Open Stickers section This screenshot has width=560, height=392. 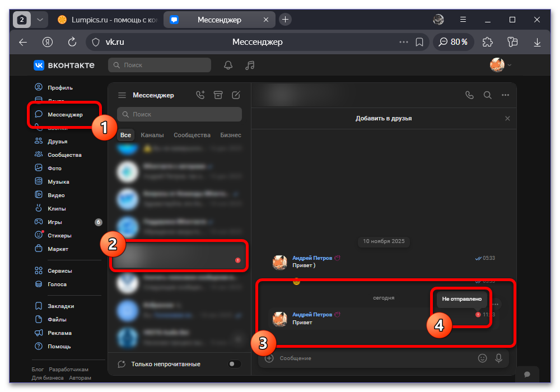click(53, 235)
